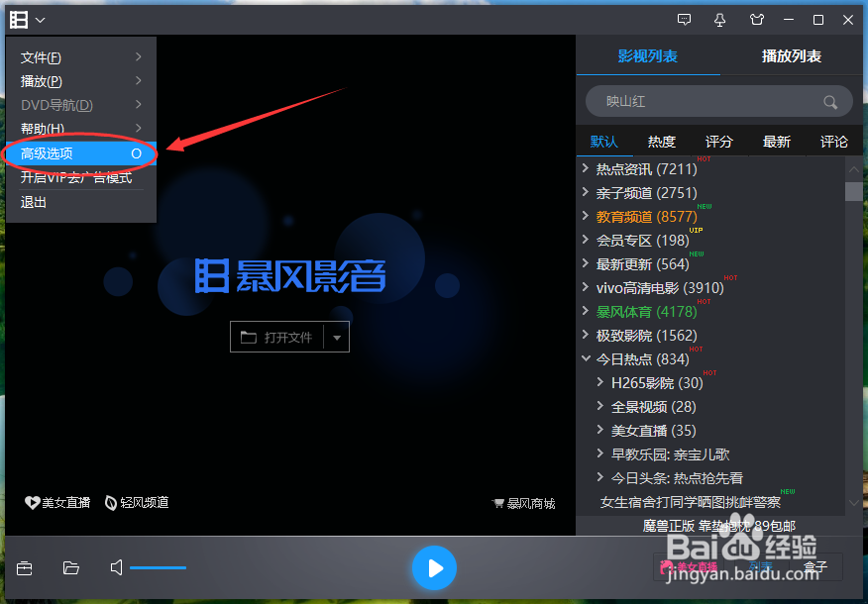The width and height of the screenshot is (868, 604).
Task: Click the large blue Play button
Action: pos(434,568)
